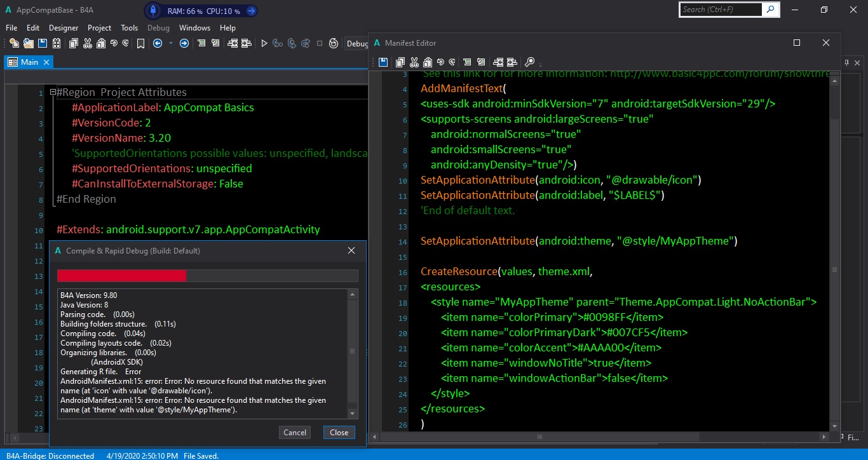Image resolution: width=868 pixels, height=460 pixels.
Task: Click the open project folder icon
Action: point(28,44)
